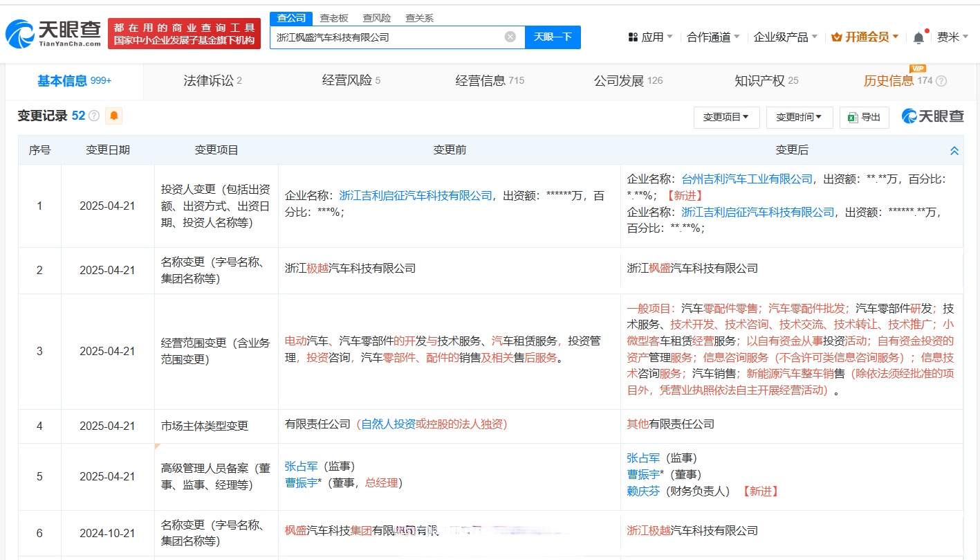Click the 开通会员 crown icon

[836, 37]
